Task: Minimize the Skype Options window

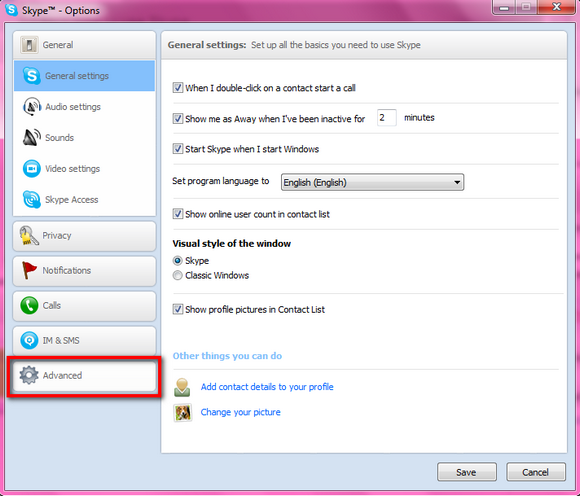Action: 504,7
